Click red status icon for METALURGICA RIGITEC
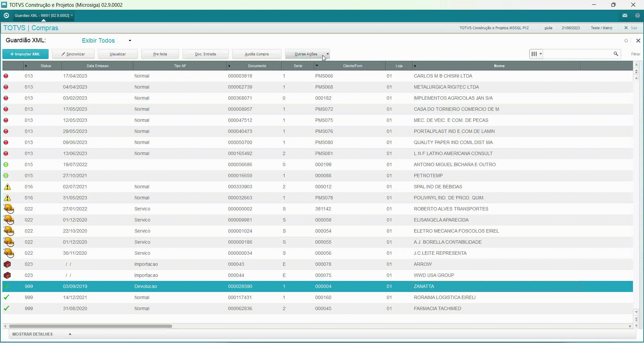 pyautogui.click(x=6, y=87)
